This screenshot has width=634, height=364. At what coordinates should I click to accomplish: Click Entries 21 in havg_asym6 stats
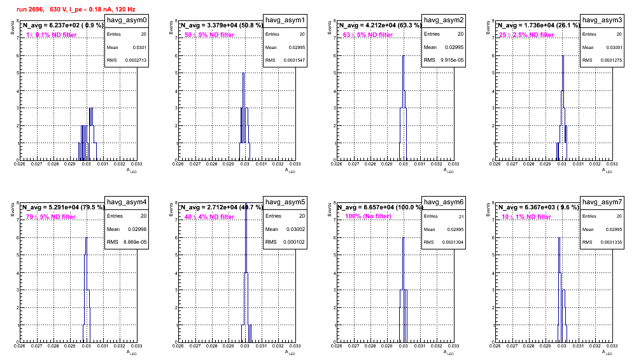(444, 216)
